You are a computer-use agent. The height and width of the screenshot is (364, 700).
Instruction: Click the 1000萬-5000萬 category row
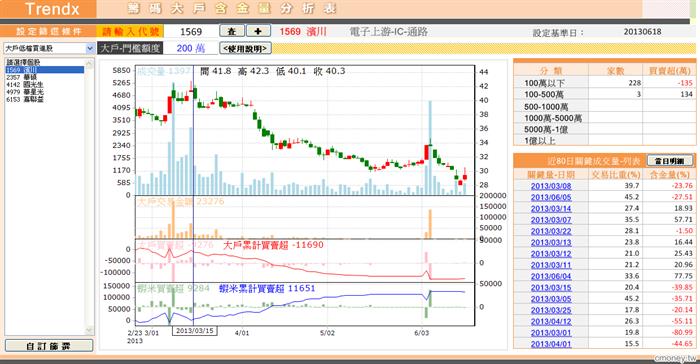tap(604, 118)
